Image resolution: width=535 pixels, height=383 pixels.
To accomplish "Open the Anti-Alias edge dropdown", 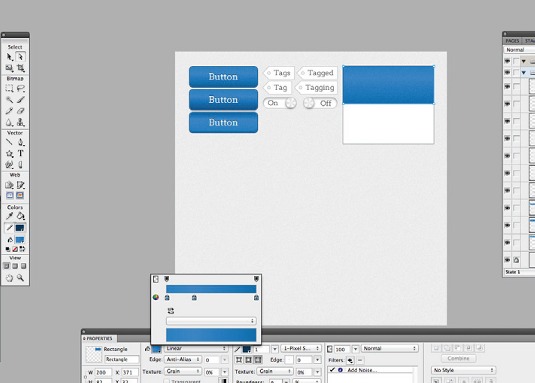I will (x=183, y=359).
